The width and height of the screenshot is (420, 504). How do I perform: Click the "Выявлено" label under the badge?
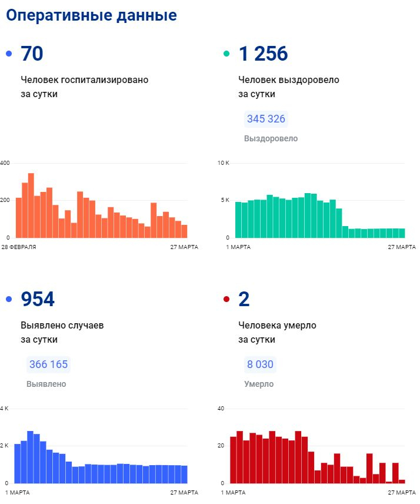pyautogui.click(x=46, y=384)
